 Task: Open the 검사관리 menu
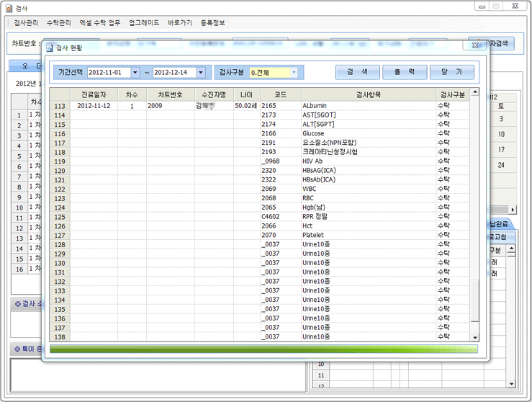tap(26, 23)
